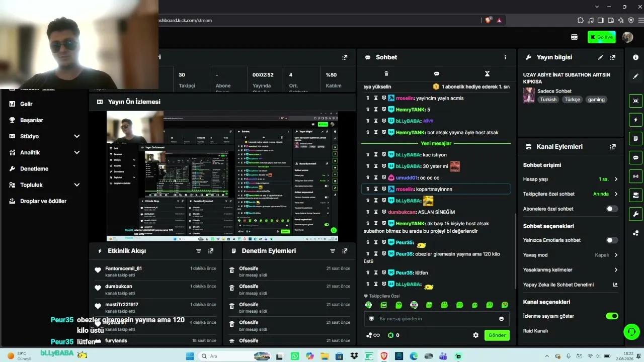Open the info icon in right sidebar

(x=636, y=57)
